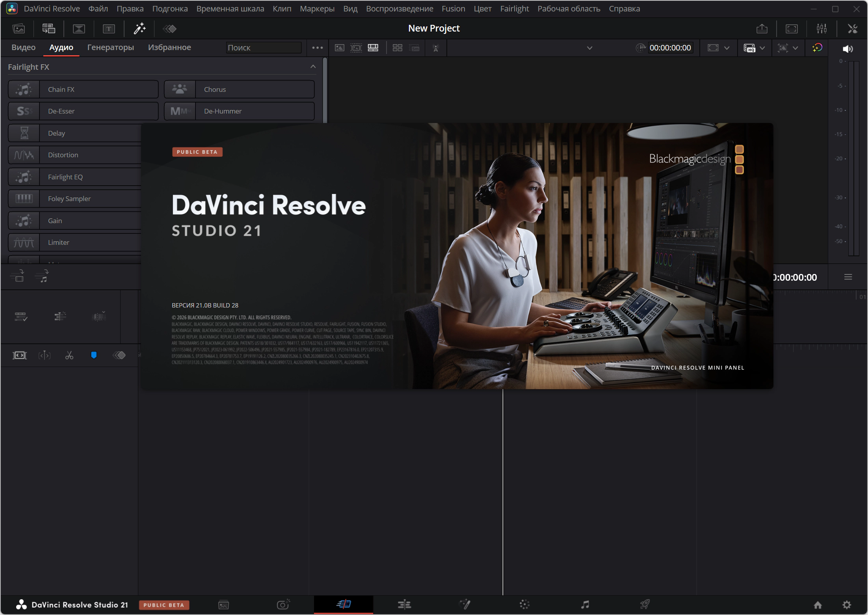The height and width of the screenshot is (615, 868).
Task: Switch to the Color page icon
Action: tap(524, 604)
